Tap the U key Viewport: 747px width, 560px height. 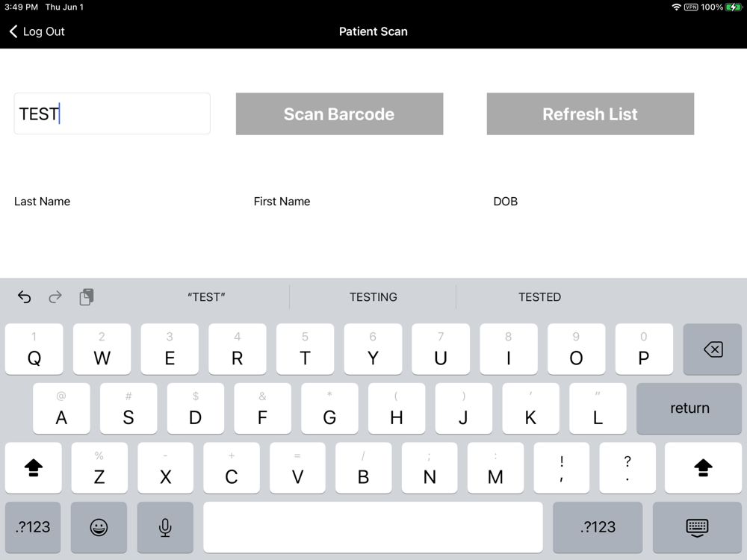point(441,349)
